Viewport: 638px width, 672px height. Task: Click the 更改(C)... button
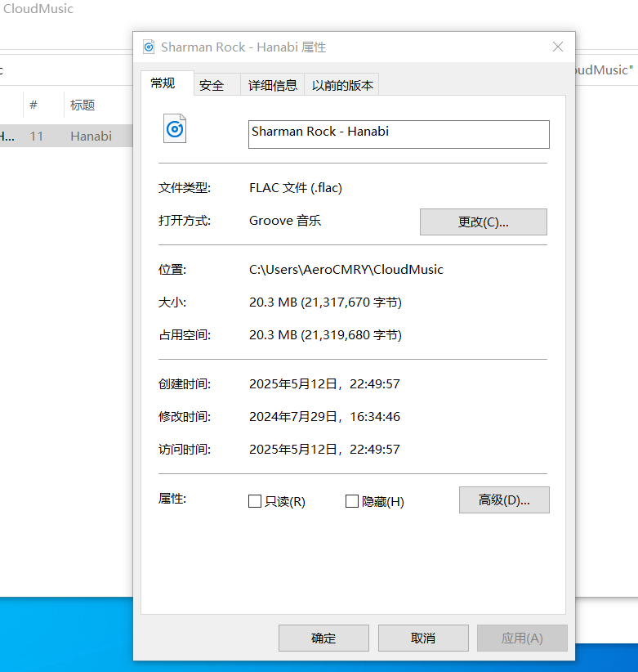click(483, 222)
